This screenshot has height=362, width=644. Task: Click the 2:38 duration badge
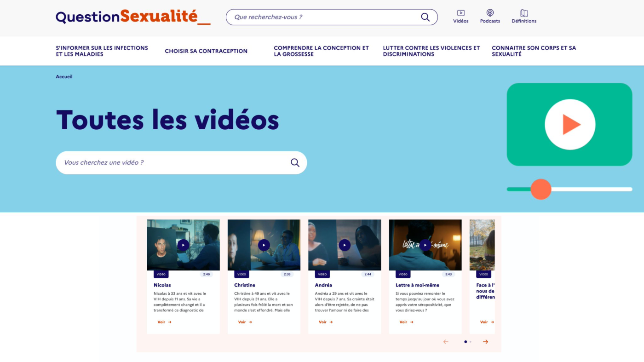pos(287,274)
